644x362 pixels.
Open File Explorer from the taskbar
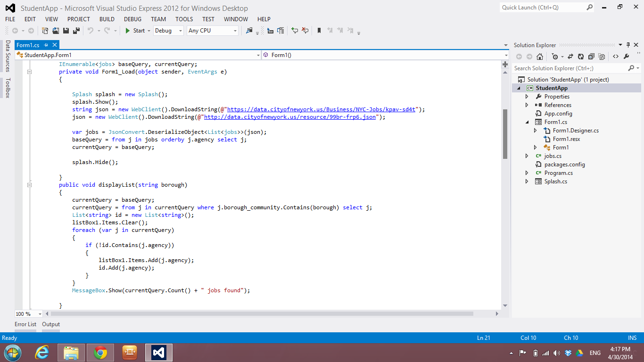71,353
